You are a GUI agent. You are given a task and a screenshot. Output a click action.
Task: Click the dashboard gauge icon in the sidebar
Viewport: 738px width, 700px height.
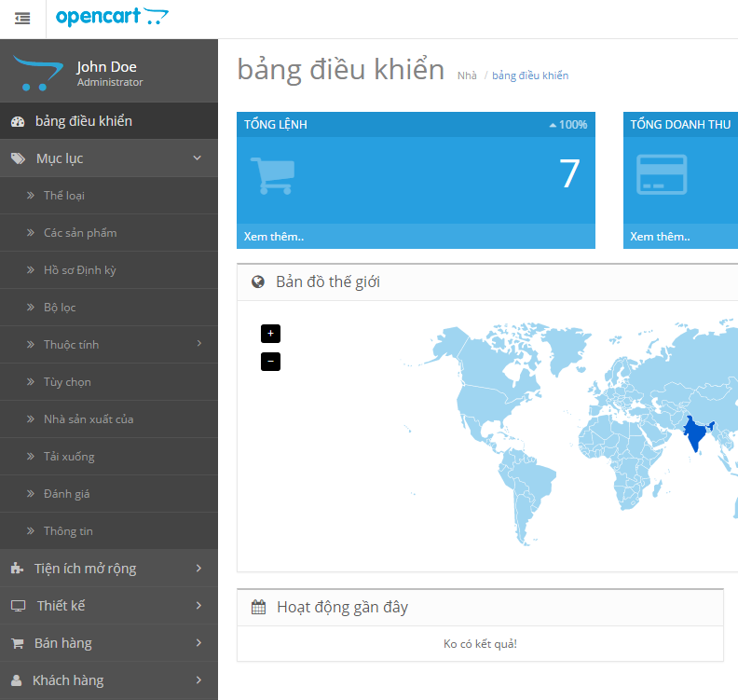18,121
